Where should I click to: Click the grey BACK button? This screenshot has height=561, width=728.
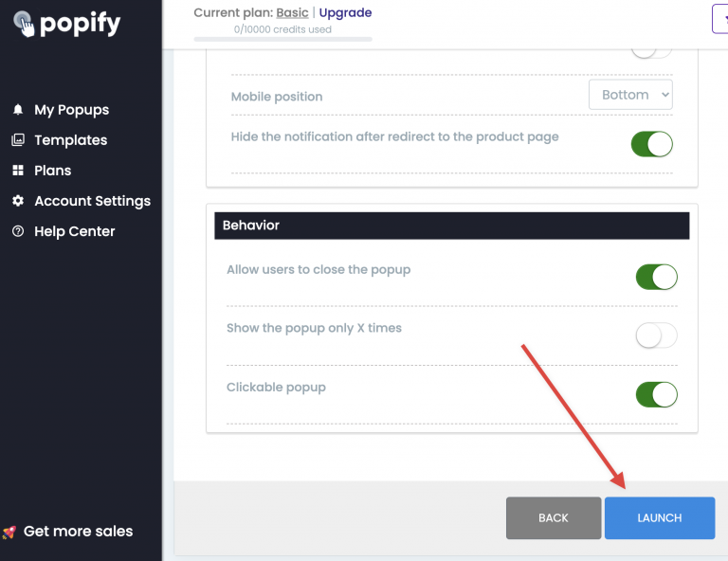[x=554, y=517]
